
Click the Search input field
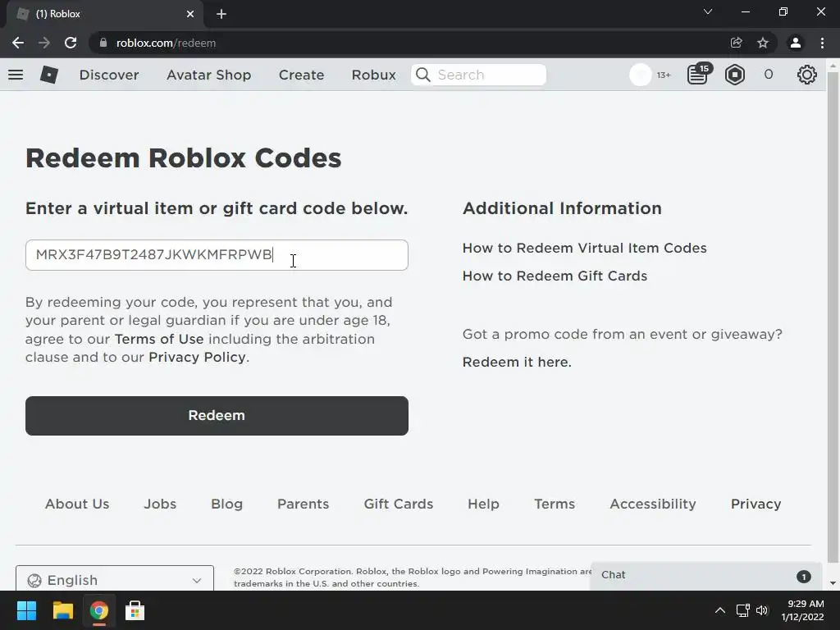479,75
